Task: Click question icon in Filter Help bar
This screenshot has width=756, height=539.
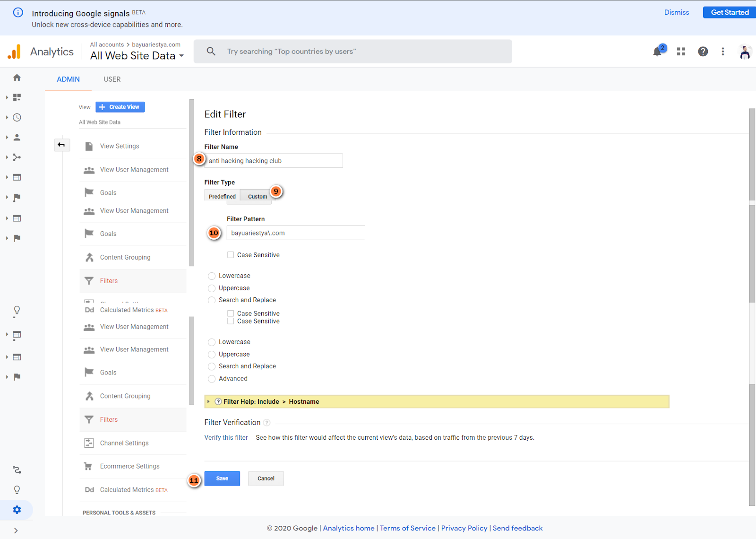Action: pyautogui.click(x=218, y=401)
